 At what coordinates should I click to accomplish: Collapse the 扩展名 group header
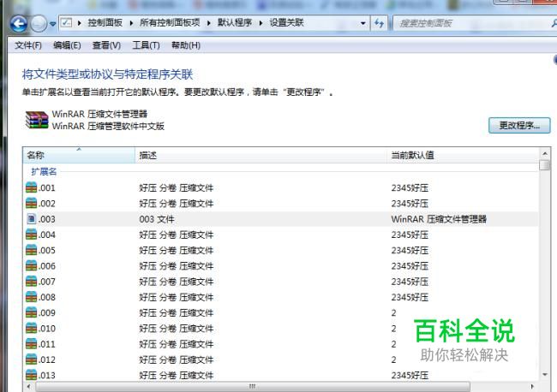44,172
